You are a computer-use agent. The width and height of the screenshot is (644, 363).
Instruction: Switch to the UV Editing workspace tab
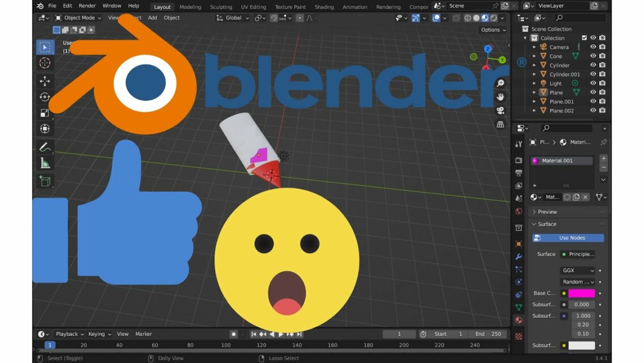(x=253, y=7)
